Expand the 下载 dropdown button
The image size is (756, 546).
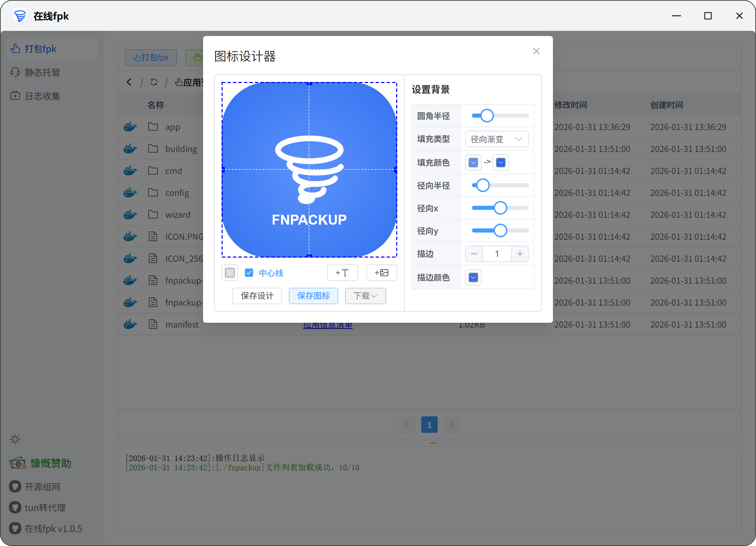pyautogui.click(x=365, y=296)
